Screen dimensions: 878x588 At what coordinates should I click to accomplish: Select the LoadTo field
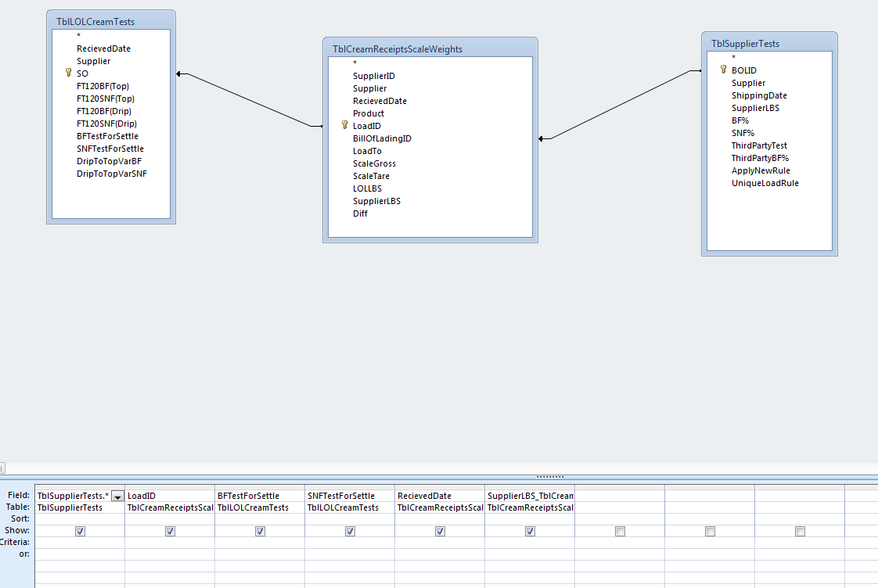367,151
